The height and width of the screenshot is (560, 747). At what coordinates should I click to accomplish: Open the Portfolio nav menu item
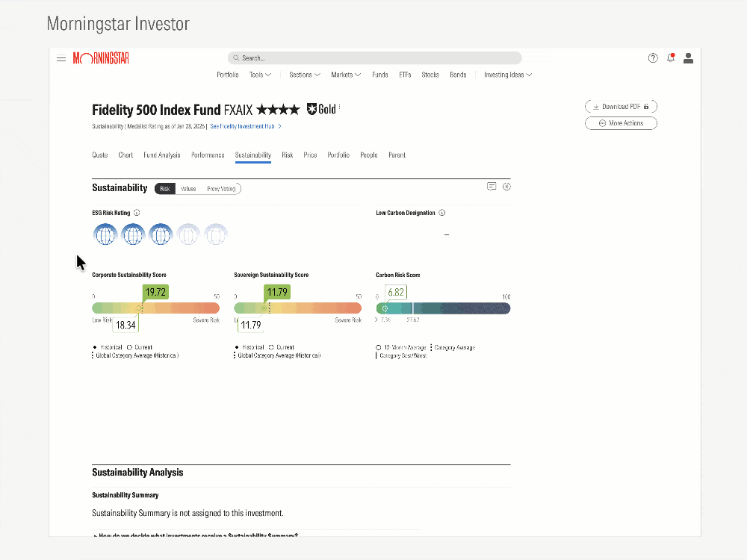tap(228, 75)
